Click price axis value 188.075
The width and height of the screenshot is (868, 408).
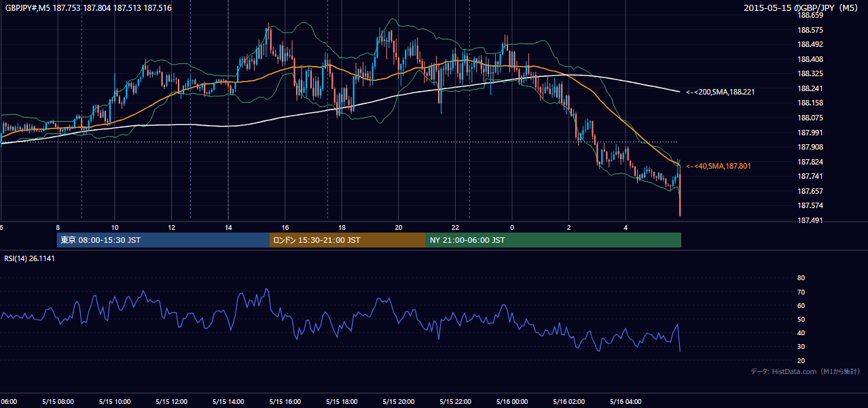[810, 118]
